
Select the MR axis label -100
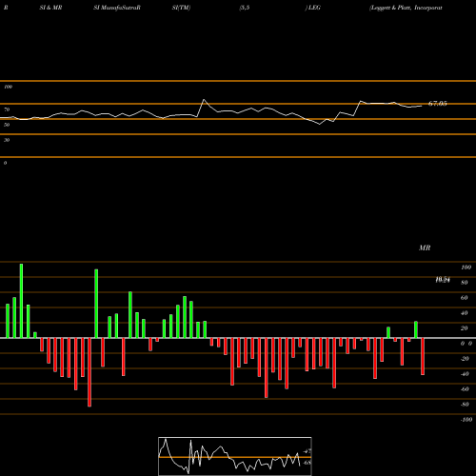(466, 420)
